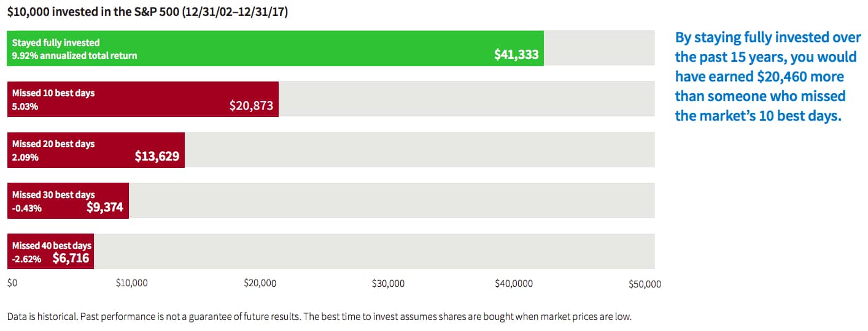Click the 9.92% annualized total return text
The height and width of the screenshot is (331, 868).
(75, 56)
